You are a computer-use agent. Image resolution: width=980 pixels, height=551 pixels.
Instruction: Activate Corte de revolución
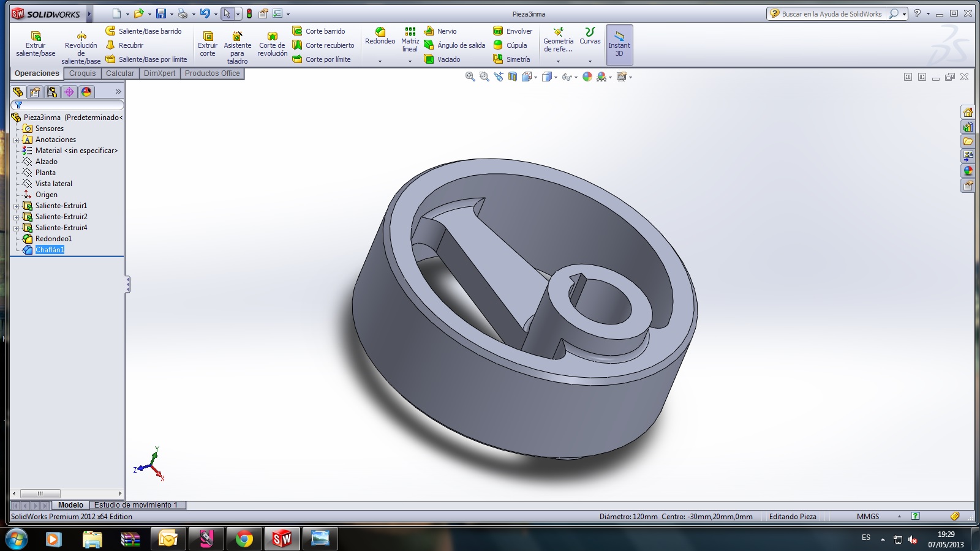click(272, 44)
